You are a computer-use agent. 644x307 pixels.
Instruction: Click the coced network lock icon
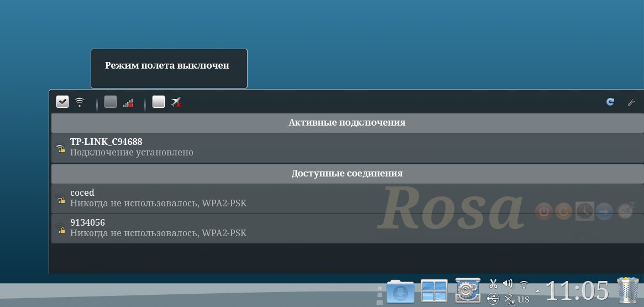pyautogui.click(x=60, y=199)
